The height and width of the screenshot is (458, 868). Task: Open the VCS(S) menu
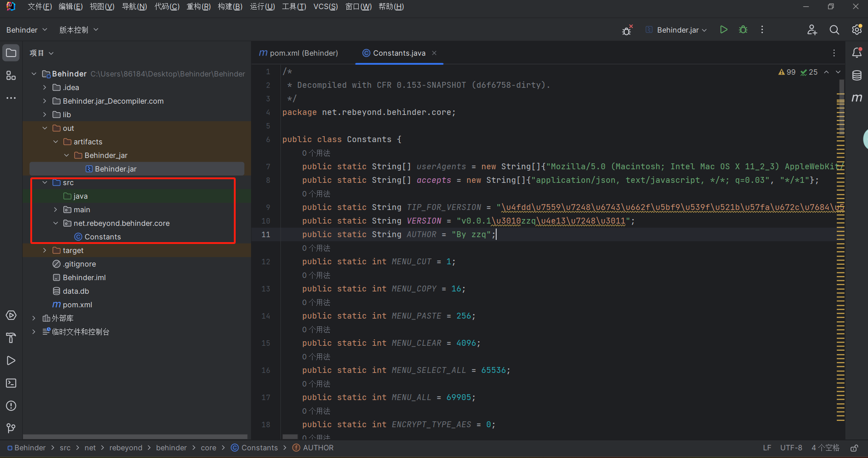326,7
